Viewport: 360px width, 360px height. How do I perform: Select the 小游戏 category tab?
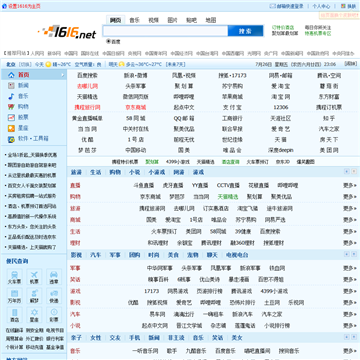click(157, 172)
